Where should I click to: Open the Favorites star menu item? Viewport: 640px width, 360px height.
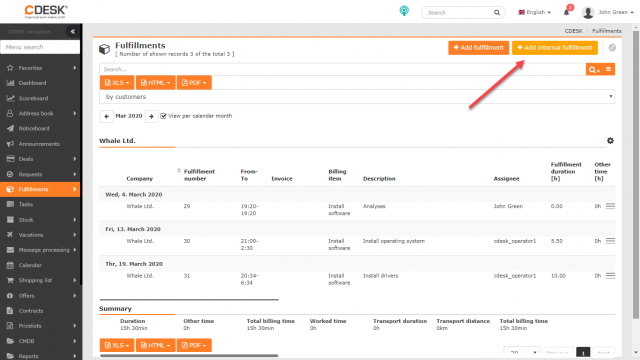[x=40, y=68]
